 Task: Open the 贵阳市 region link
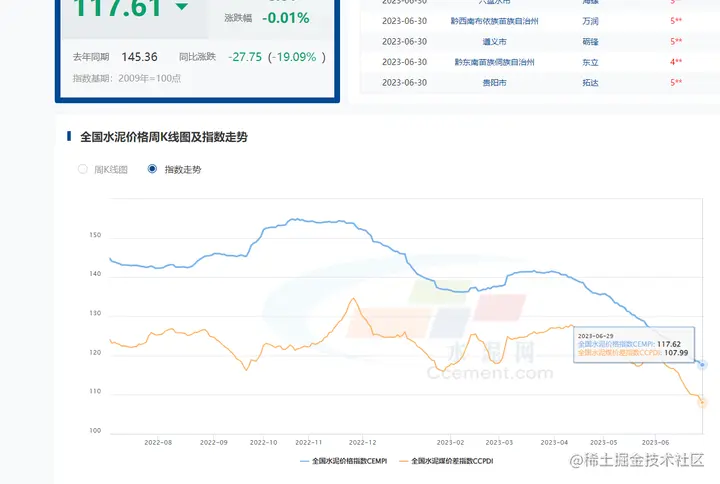coord(494,83)
